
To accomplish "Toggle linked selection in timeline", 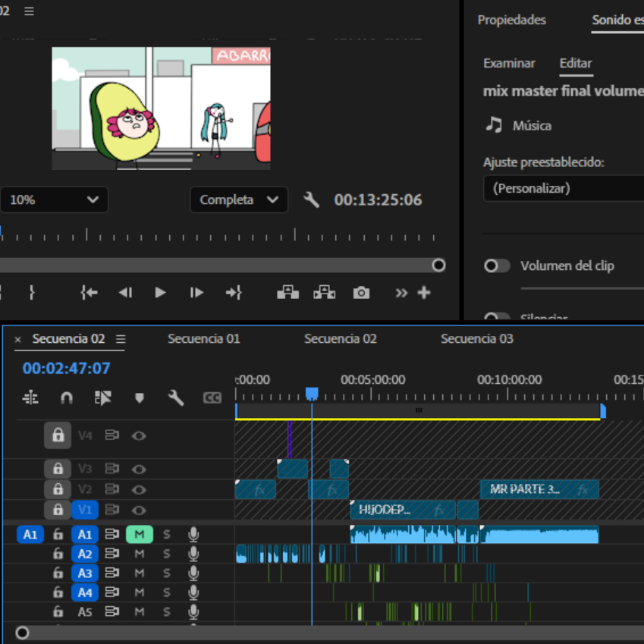I will pyautogui.click(x=102, y=397).
